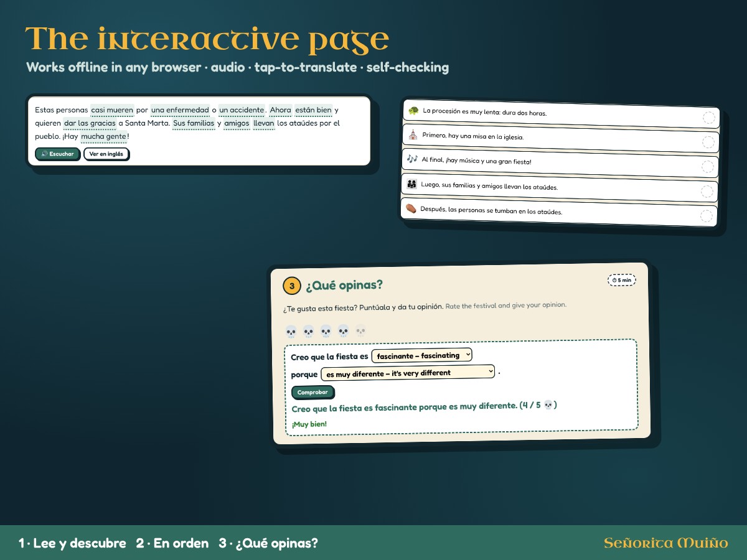Tap the highlighted phrase 'mucha gente'

coord(103,136)
